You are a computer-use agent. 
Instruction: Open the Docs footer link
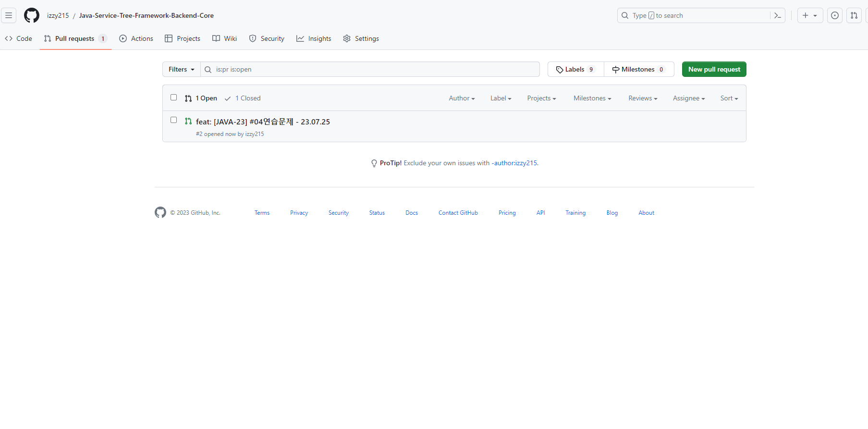[412, 213]
